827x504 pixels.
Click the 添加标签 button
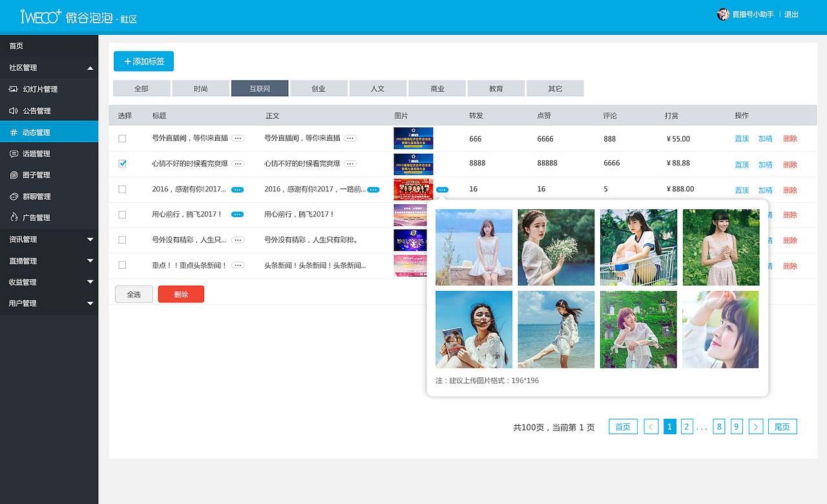coord(143,61)
